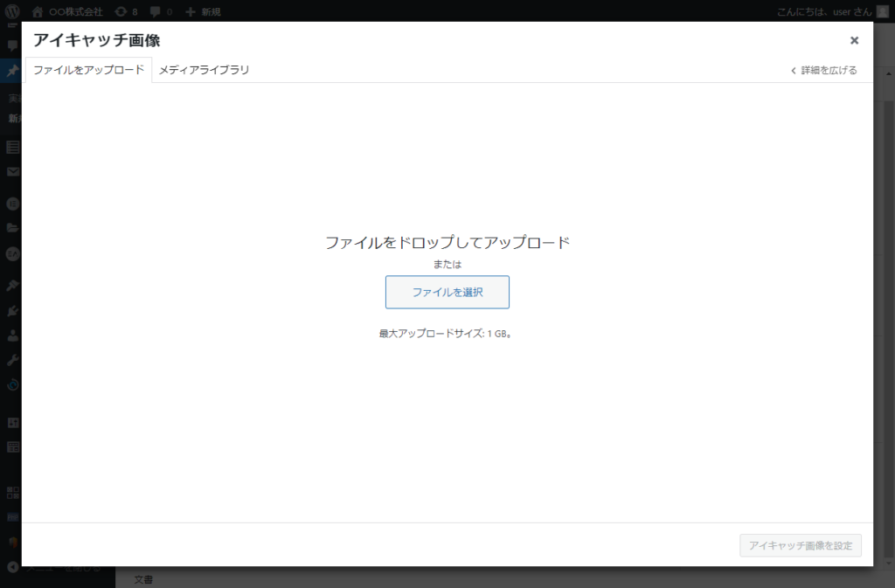The height and width of the screenshot is (588, 895).
Task: Click the user avatar in the top bar
Action: click(x=882, y=11)
